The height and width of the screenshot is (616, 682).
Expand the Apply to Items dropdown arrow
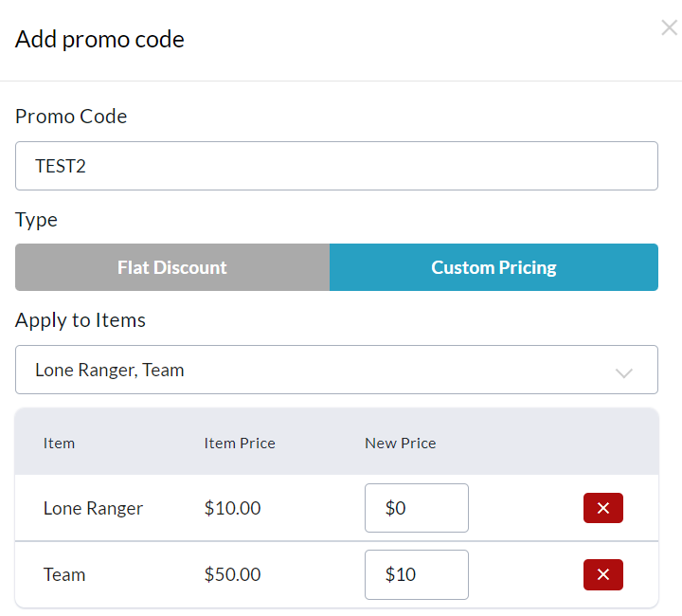click(623, 371)
